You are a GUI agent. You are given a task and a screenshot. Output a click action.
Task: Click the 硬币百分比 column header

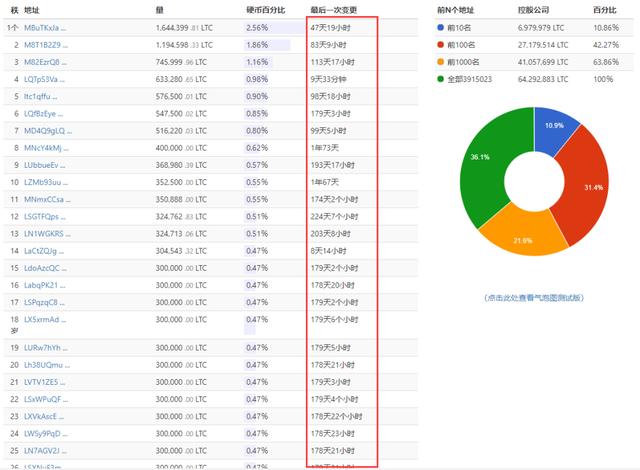coord(266,9)
